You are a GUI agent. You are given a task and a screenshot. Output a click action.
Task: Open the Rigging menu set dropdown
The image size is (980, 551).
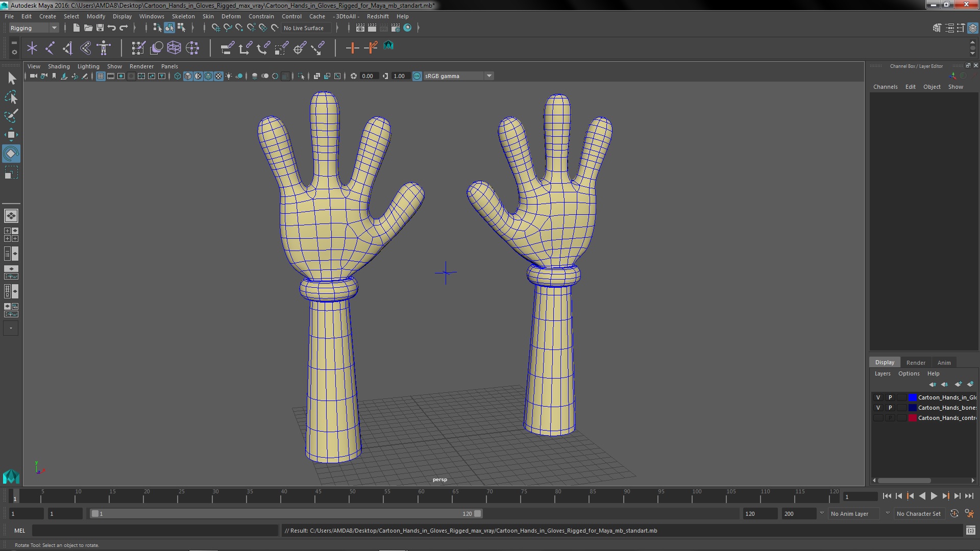(x=34, y=28)
